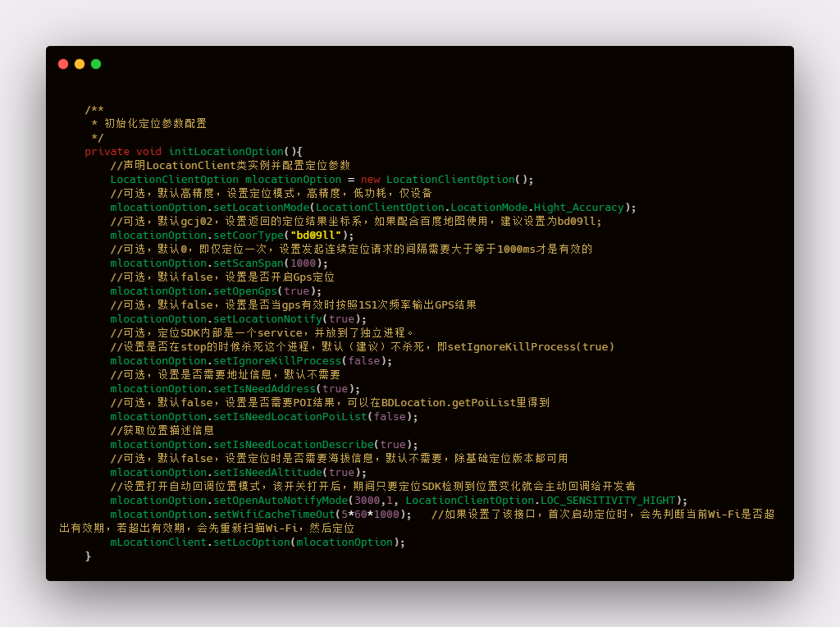Click the variable mlocationOption in the declaration line

[x=293, y=180]
